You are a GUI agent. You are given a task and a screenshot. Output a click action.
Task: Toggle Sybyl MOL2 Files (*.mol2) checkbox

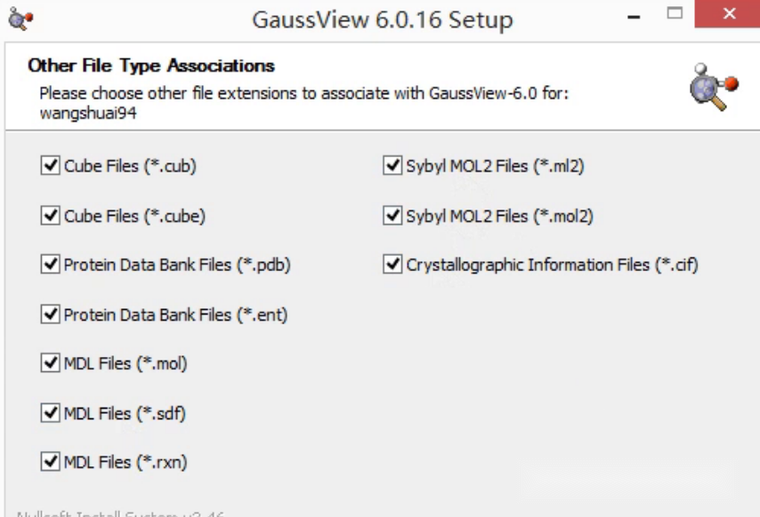point(393,215)
